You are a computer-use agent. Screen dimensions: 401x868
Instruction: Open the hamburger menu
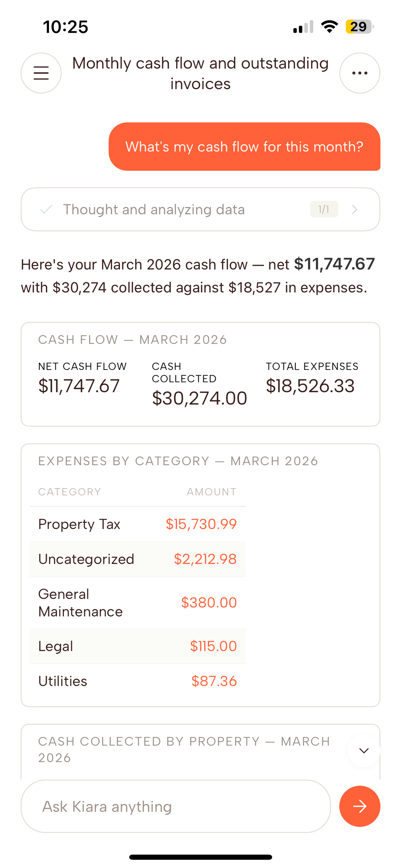click(41, 73)
